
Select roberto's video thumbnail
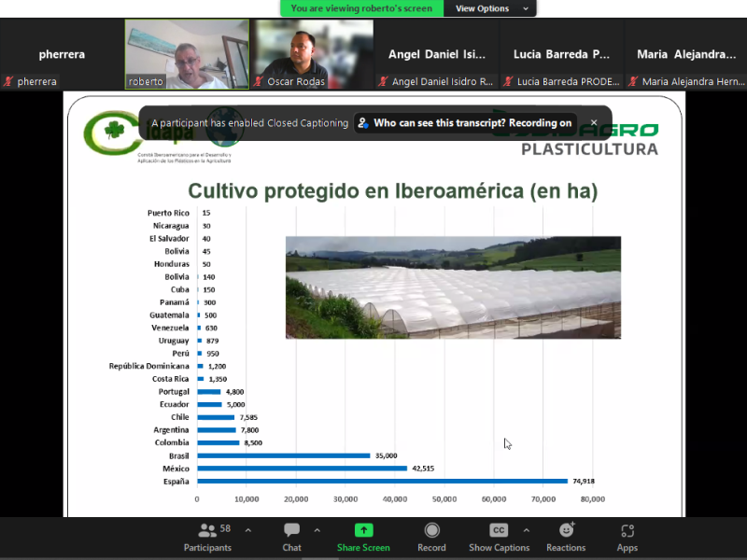click(x=187, y=52)
